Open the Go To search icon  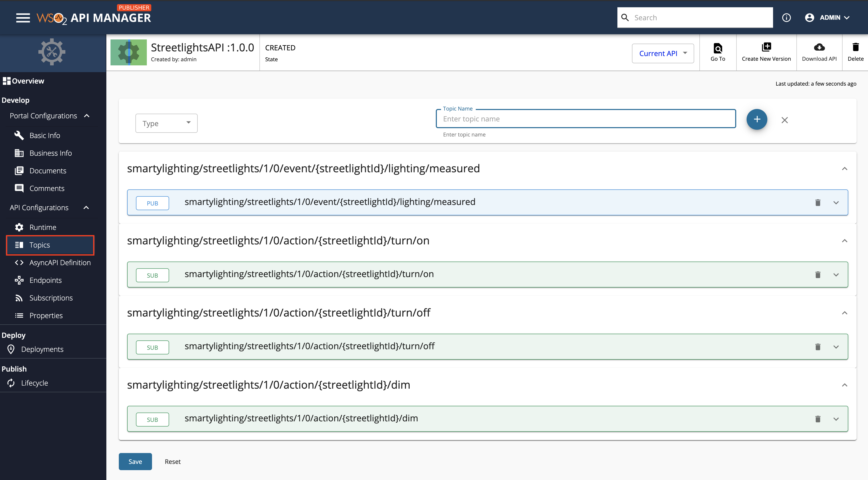(718, 49)
